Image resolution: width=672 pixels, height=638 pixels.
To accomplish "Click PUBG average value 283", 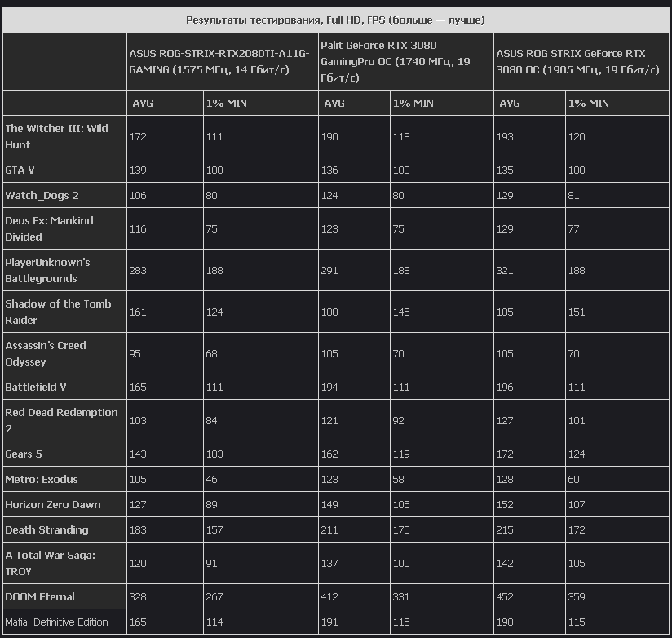I will coord(138,271).
